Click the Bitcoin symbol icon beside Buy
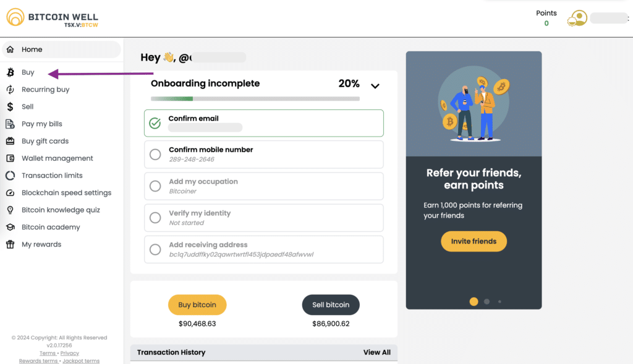 coord(11,72)
